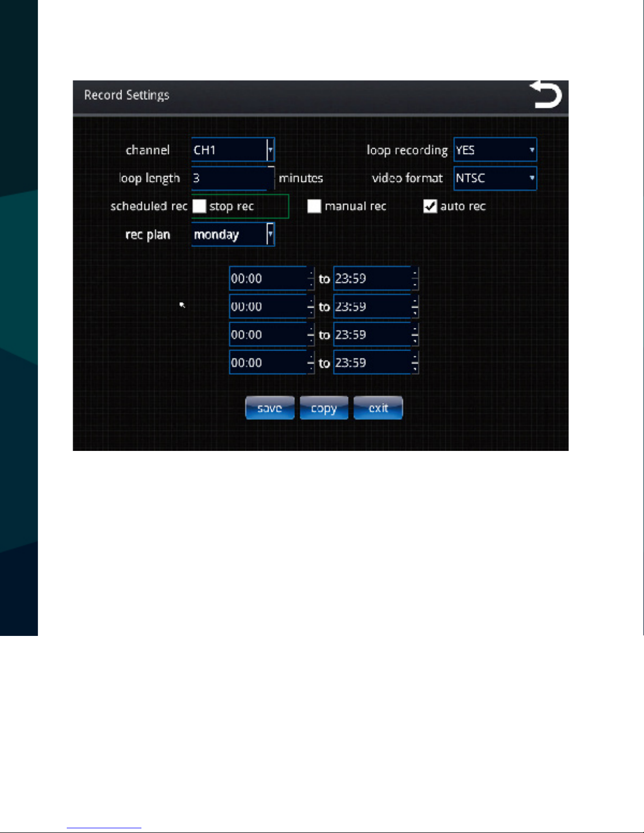The height and width of the screenshot is (833, 644).
Task: Click first row start time spinner
Action: [311, 279]
